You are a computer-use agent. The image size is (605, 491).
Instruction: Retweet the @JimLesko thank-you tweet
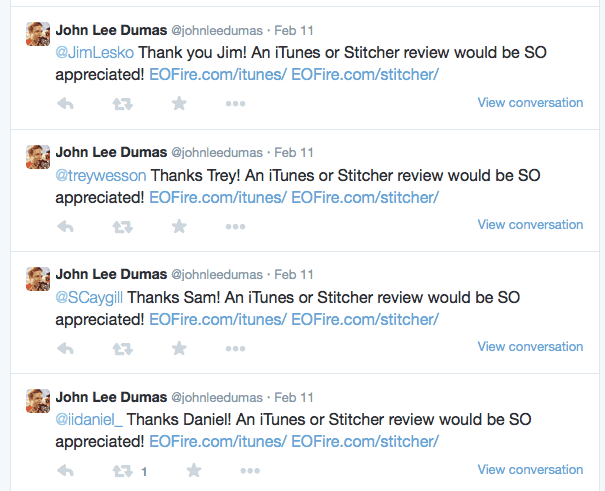coord(123,104)
